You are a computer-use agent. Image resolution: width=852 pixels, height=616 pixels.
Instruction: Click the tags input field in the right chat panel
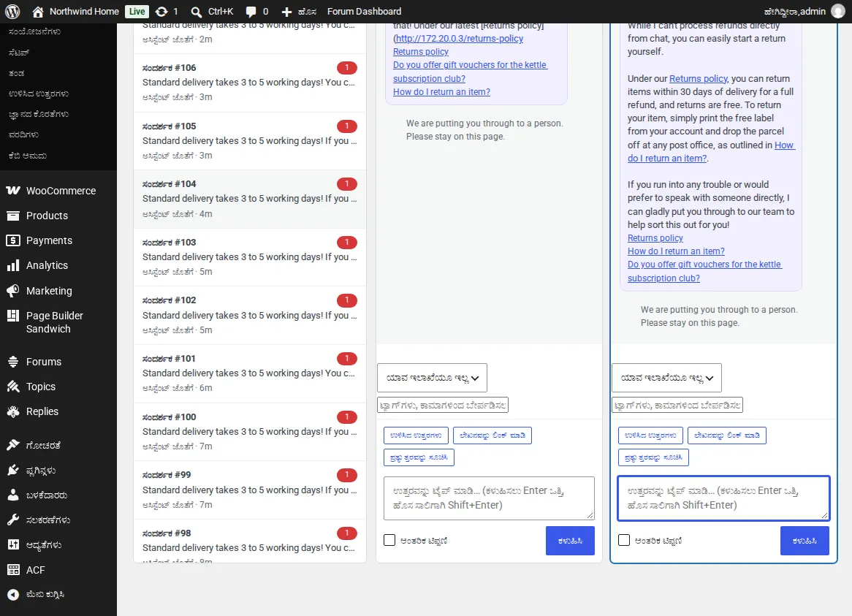coord(677,405)
